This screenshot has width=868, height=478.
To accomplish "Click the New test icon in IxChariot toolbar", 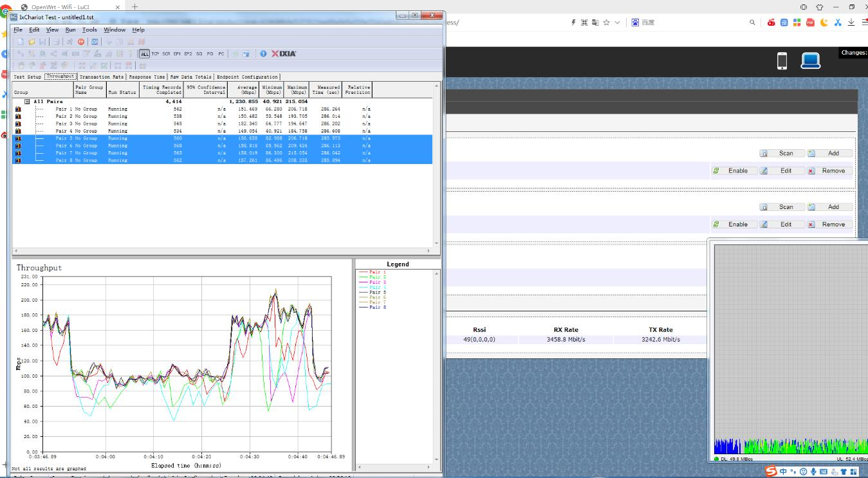I will (20, 42).
